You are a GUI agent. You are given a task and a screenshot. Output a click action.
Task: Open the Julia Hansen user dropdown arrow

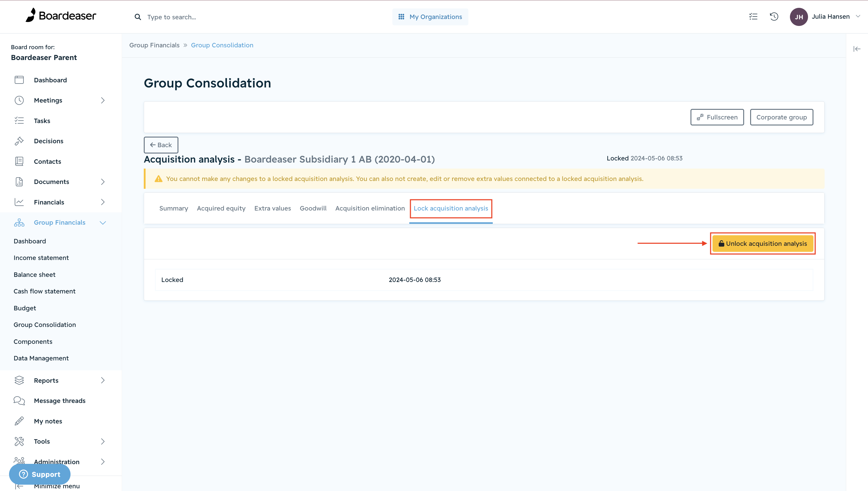point(858,16)
